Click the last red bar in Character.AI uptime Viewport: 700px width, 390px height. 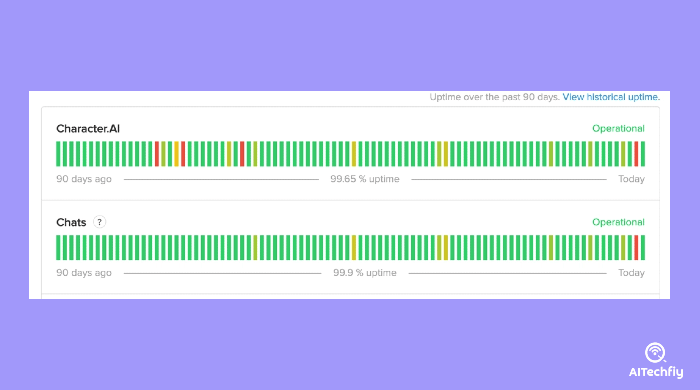(x=636, y=154)
